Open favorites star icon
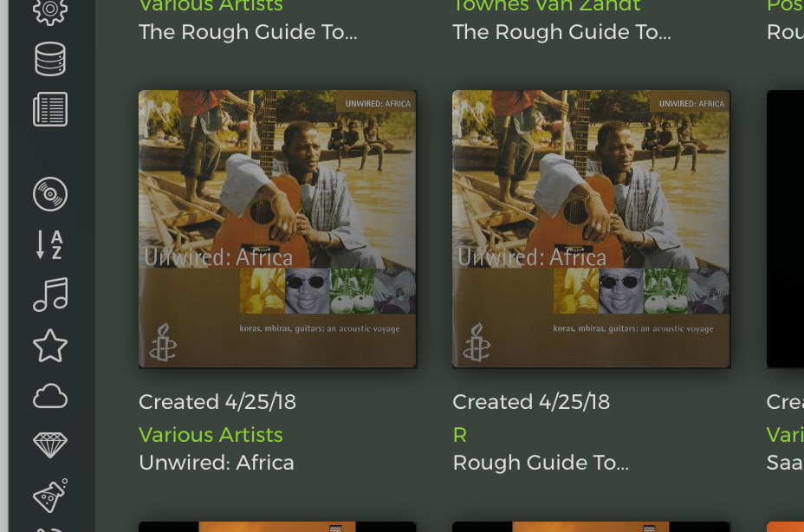The width and height of the screenshot is (804, 532). coord(49,345)
